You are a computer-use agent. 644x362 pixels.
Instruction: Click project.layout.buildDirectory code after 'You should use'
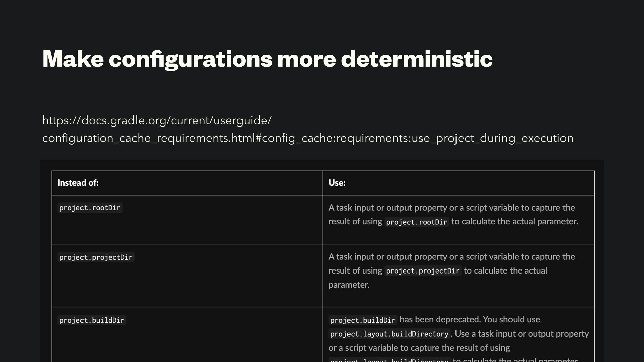(389, 334)
